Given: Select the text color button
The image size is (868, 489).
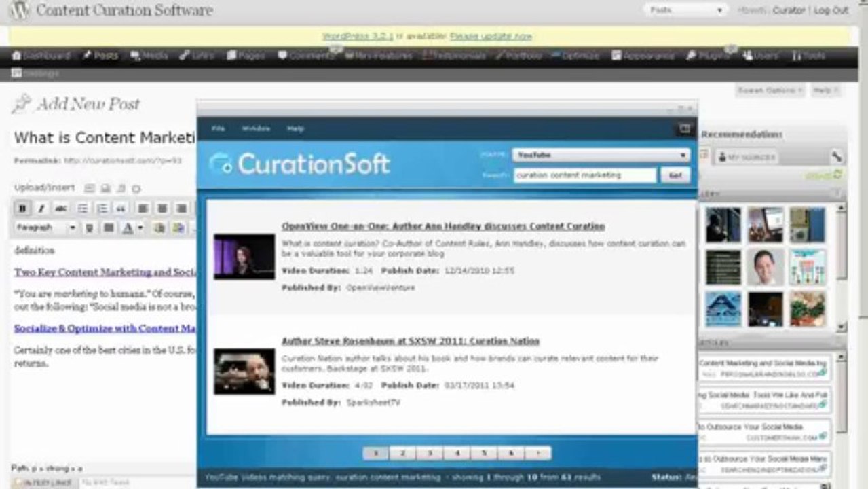Looking at the screenshot, I should [127, 228].
